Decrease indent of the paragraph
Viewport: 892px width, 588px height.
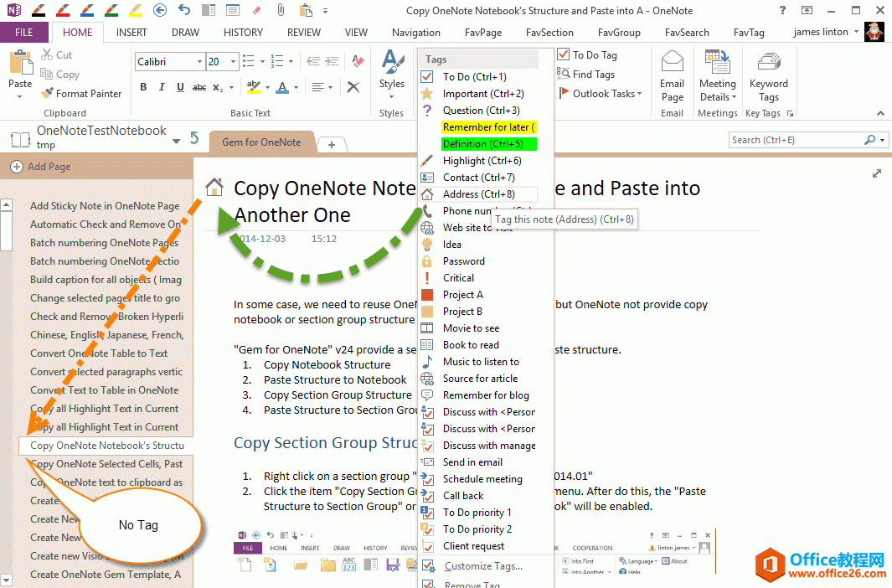click(313, 61)
